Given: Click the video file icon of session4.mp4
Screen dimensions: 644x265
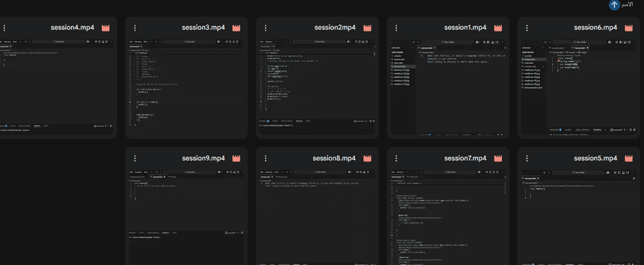Looking at the screenshot, I should (x=106, y=28).
